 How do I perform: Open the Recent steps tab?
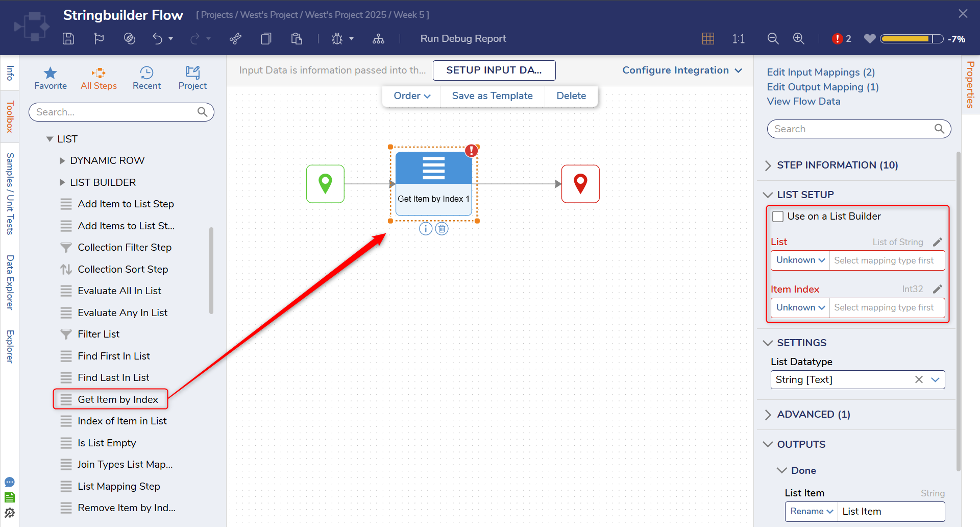point(146,78)
